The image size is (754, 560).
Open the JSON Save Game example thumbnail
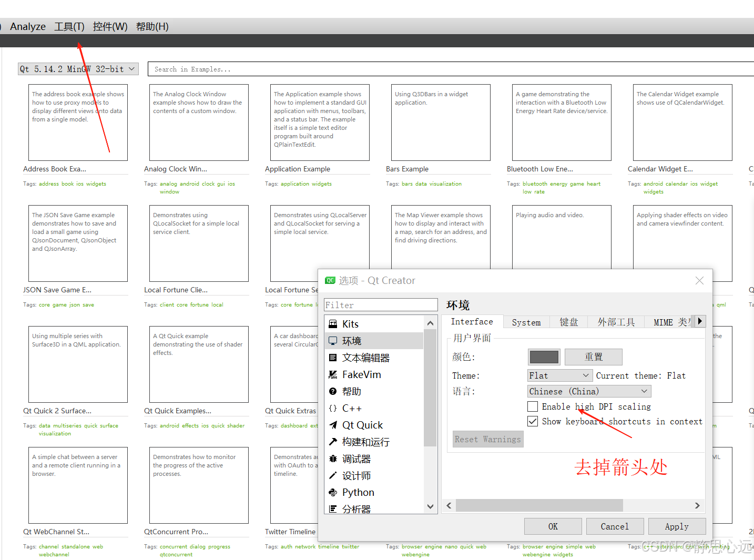[78, 243]
